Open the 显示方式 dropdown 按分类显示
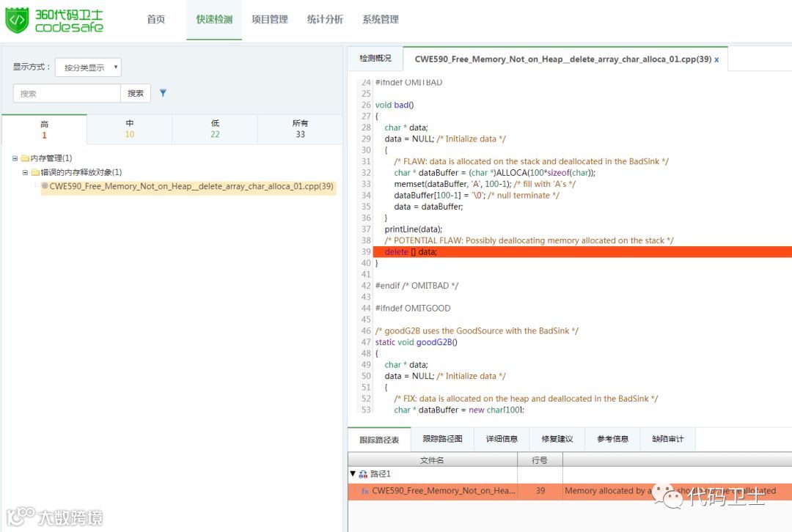Screen dimensions: 792x532 [89, 67]
